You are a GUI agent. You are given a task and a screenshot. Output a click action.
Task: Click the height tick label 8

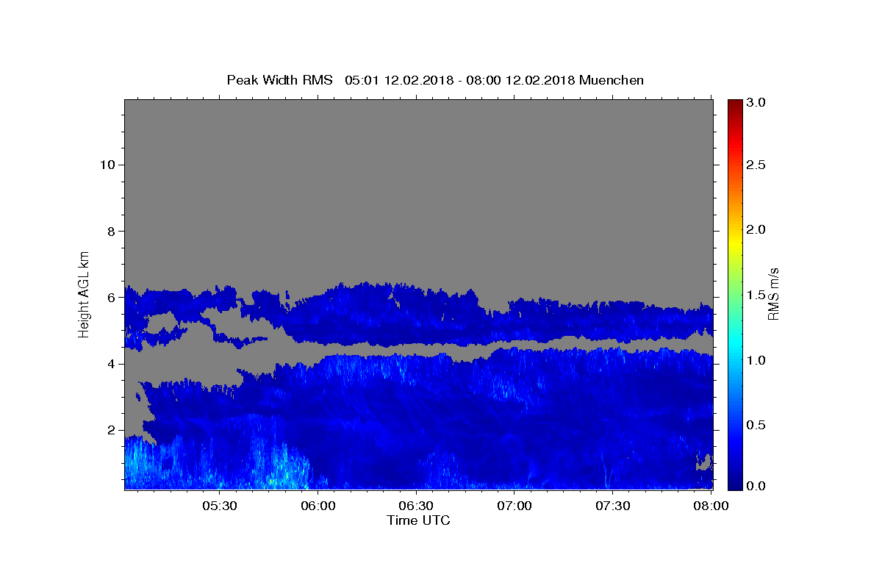111,231
